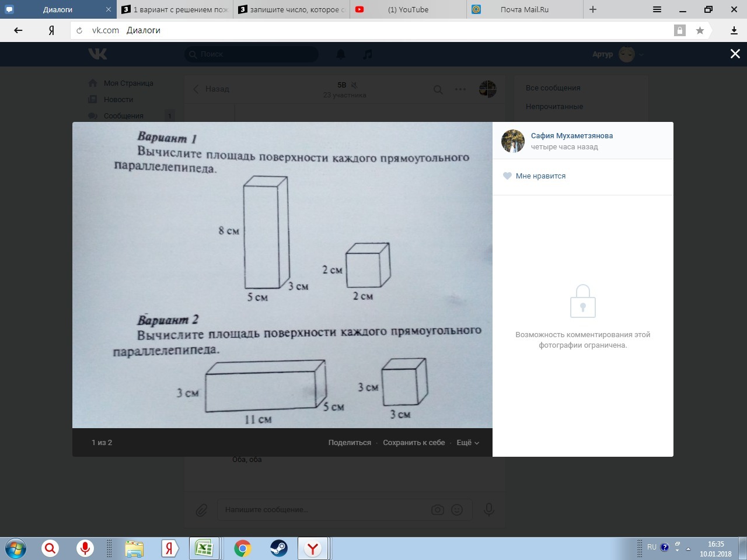The image size is (747, 560).
Task: Switch to the YouTube tab
Action: (x=408, y=9)
